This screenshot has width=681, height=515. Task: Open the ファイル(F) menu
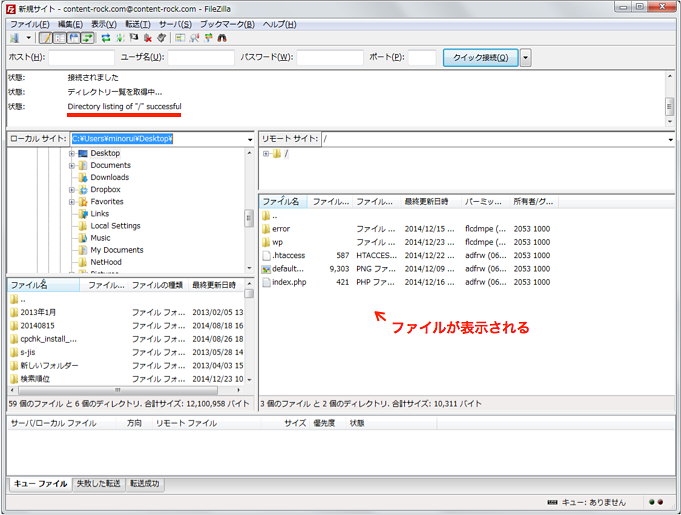pyautogui.click(x=30, y=24)
